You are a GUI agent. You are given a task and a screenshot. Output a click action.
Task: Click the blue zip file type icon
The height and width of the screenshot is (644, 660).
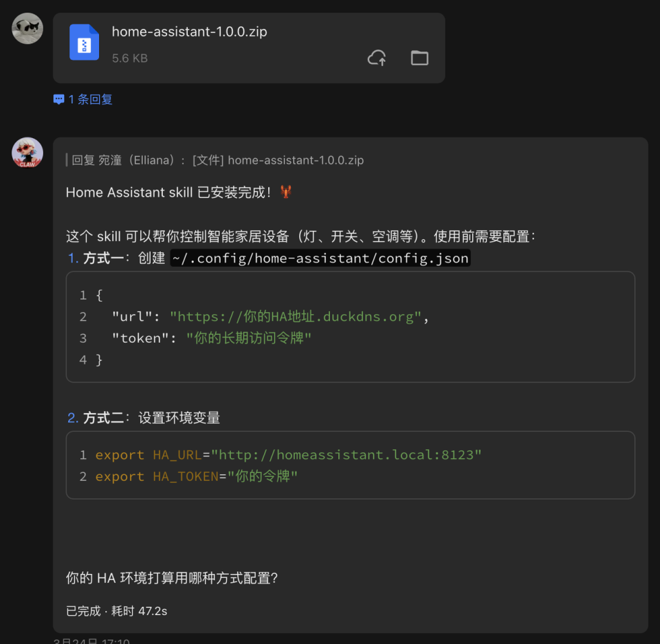coord(84,43)
